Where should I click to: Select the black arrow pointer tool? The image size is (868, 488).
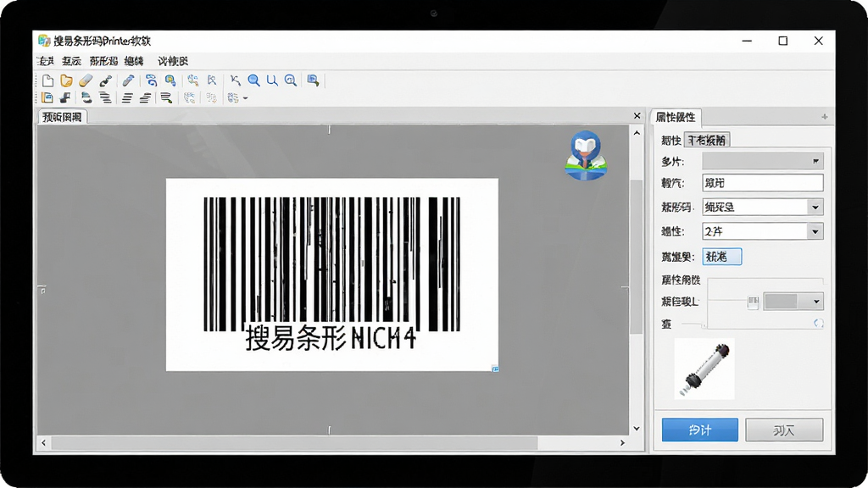click(236, 80)
